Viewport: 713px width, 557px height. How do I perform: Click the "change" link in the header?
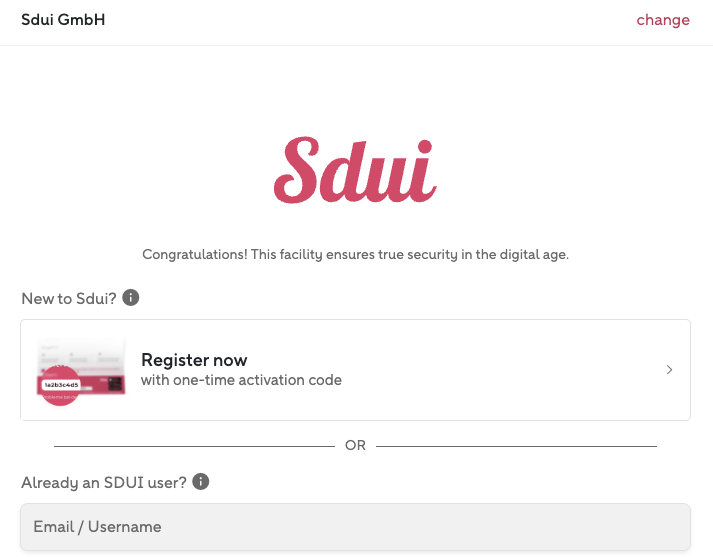[x=663, y=20]
